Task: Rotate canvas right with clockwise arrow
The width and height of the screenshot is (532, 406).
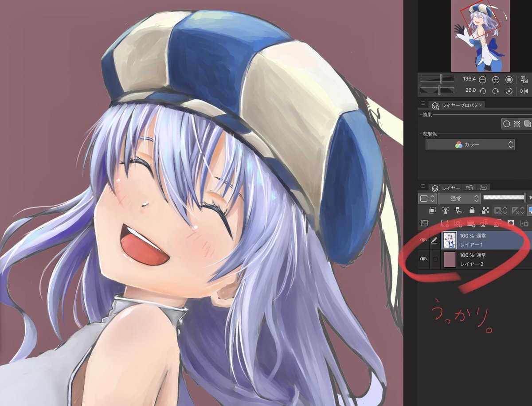Action: coord(496,91)
